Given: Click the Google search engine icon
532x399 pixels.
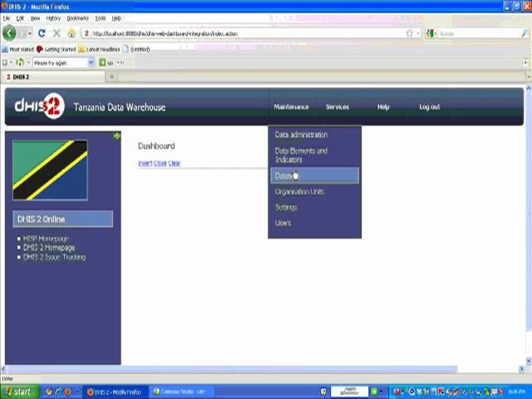Looking at the screenshot, I should click(430, 33).
